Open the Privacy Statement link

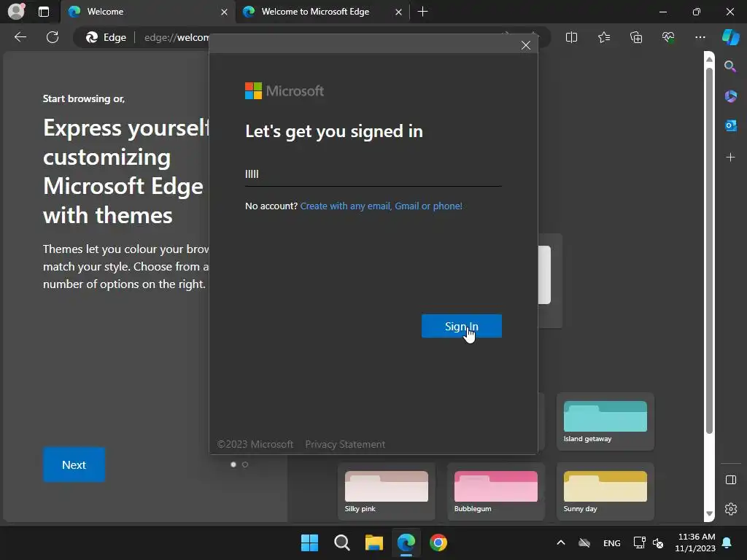345,444
